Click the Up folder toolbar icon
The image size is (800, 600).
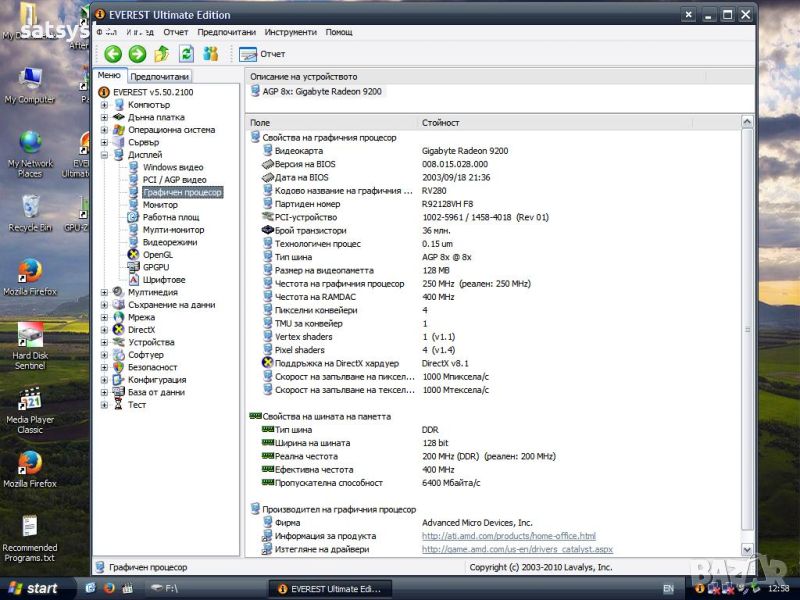click(161, 54)
